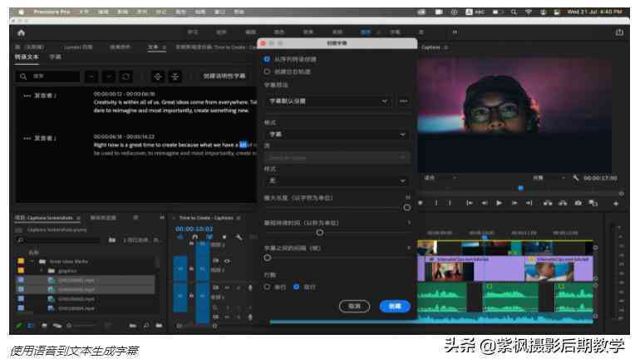The width and height of the screenshot is (635, 364).
Task: Click the gap between captions slider handle
Action: click(268, 258)
